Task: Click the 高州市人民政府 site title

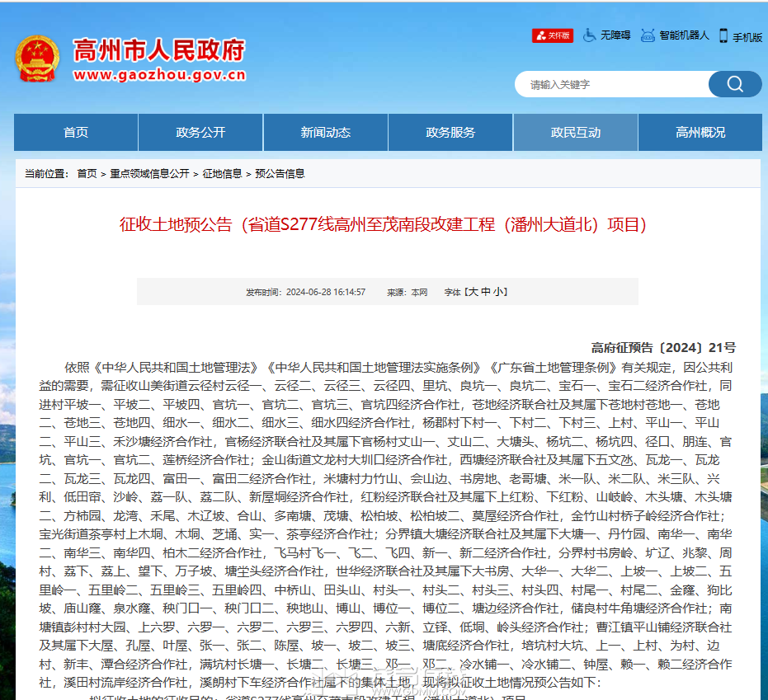Action: 159,50
